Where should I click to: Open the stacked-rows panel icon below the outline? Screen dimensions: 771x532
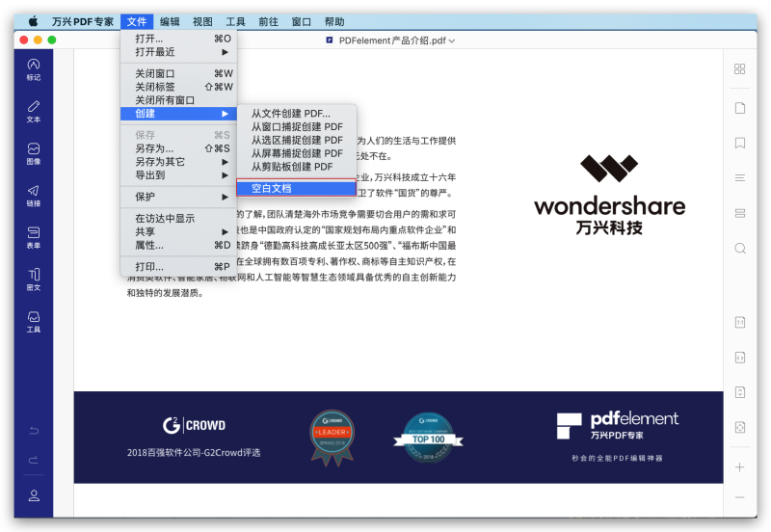pyautogui.click(x=739, y=213)
